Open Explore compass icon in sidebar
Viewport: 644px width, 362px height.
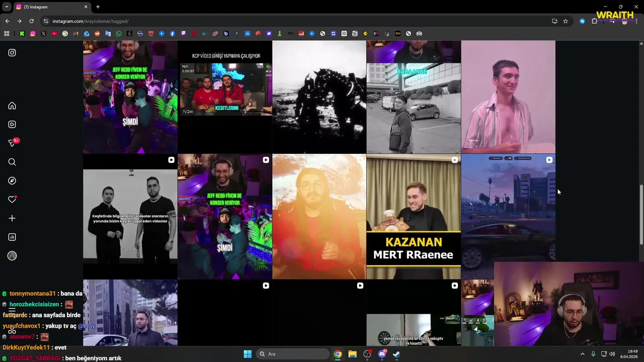12,180
